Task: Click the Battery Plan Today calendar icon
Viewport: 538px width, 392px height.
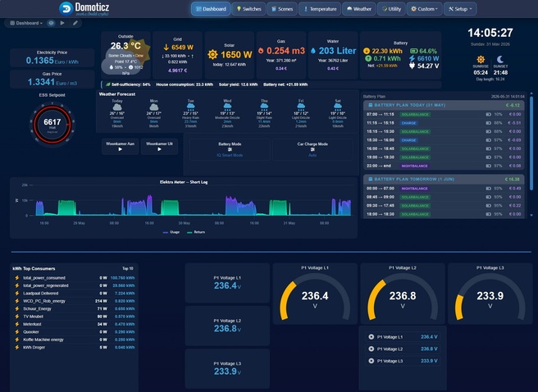Action: coord(370,105)
